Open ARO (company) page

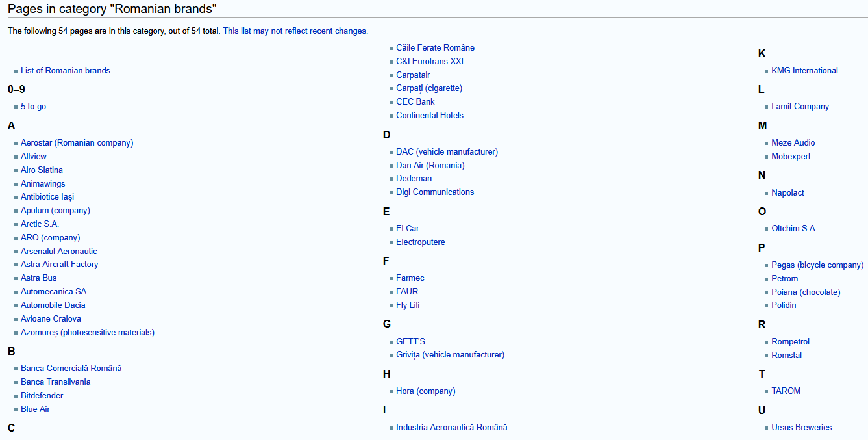[x=51, y=237]
